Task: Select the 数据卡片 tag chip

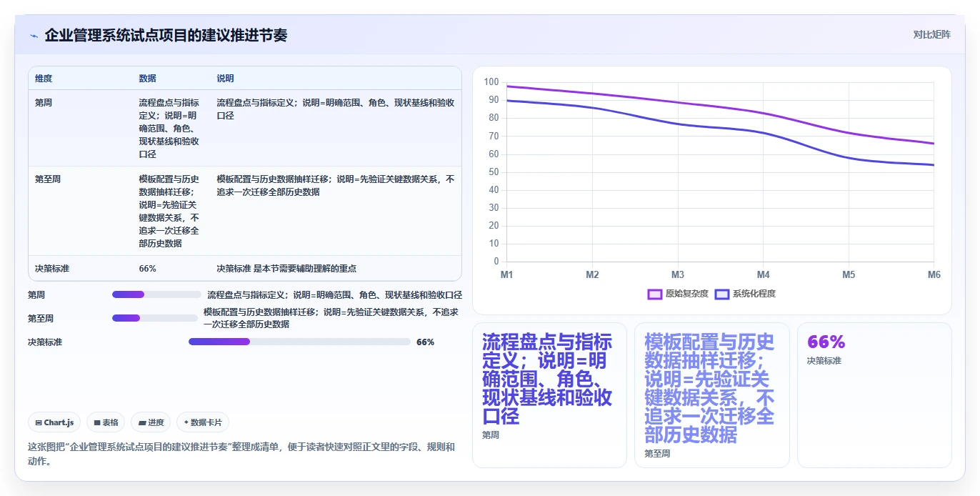Action: tap(203, 422)
